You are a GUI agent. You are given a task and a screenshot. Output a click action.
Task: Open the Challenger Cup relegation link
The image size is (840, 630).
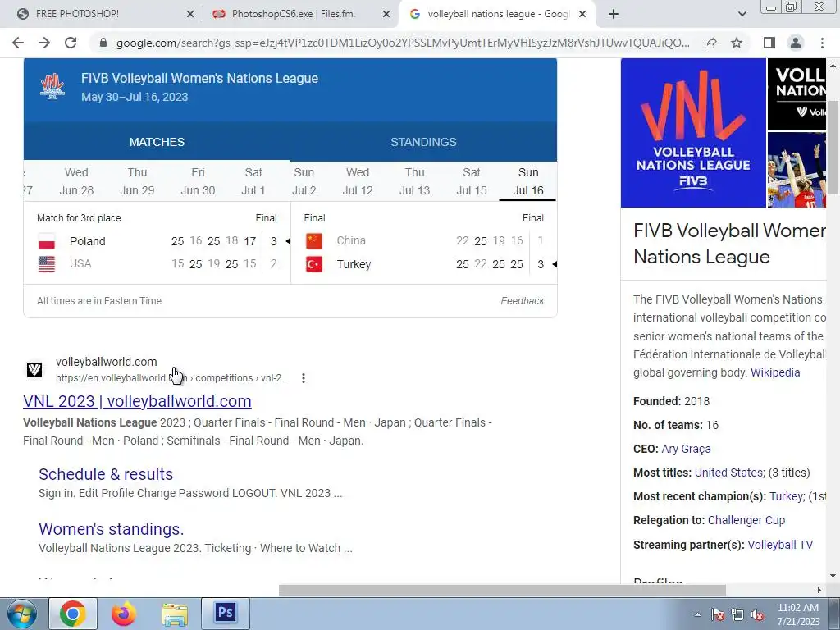click(746, 520)
